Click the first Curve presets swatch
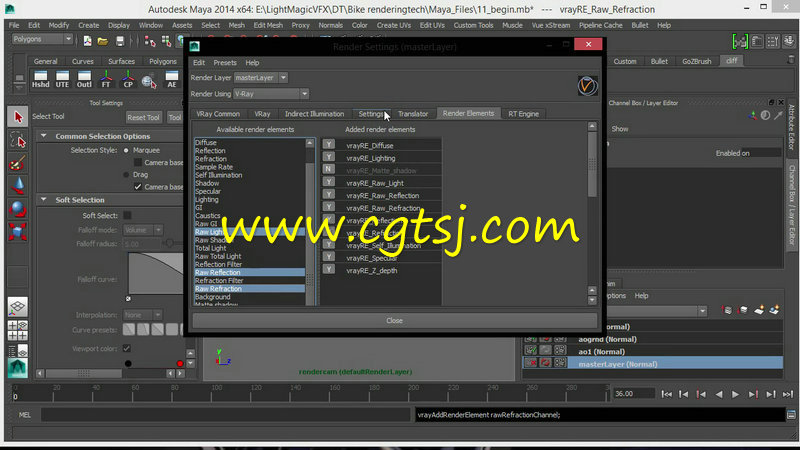 coord(129,330)
